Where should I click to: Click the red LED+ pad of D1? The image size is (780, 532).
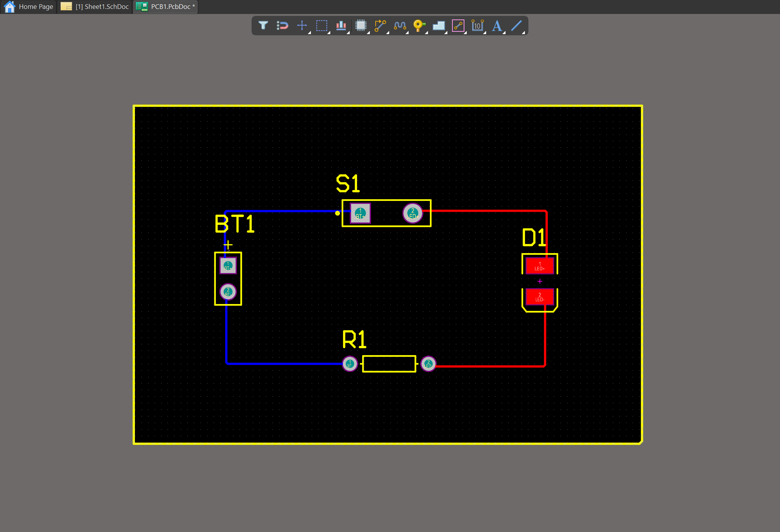(539, 266)
